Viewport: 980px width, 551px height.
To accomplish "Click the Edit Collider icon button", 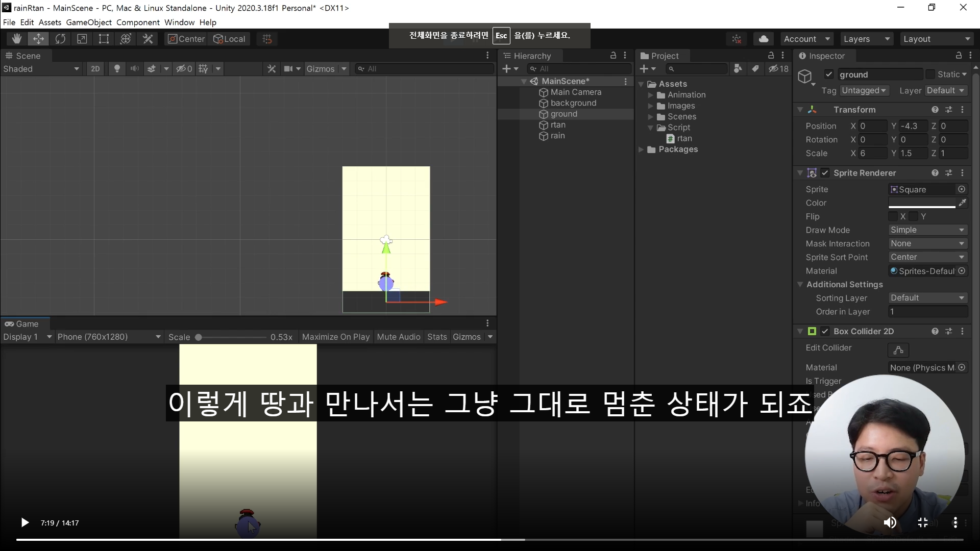I will coord(898,350).
